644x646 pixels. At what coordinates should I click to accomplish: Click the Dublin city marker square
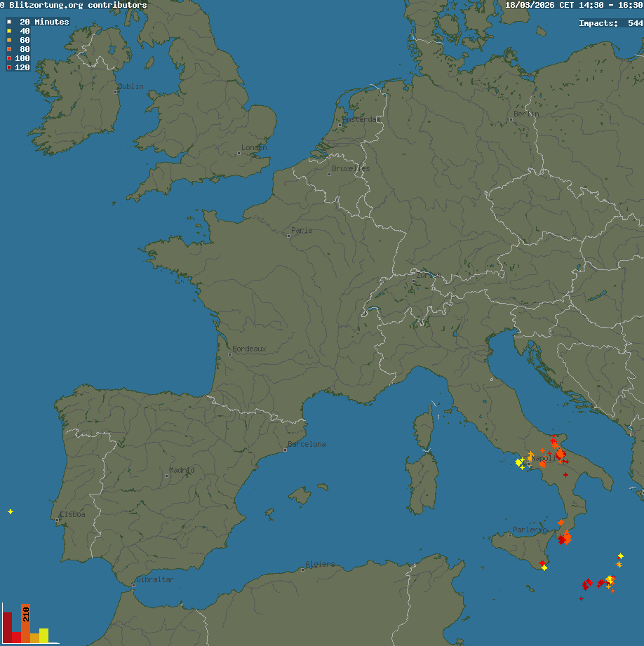[x=116, y=92]
